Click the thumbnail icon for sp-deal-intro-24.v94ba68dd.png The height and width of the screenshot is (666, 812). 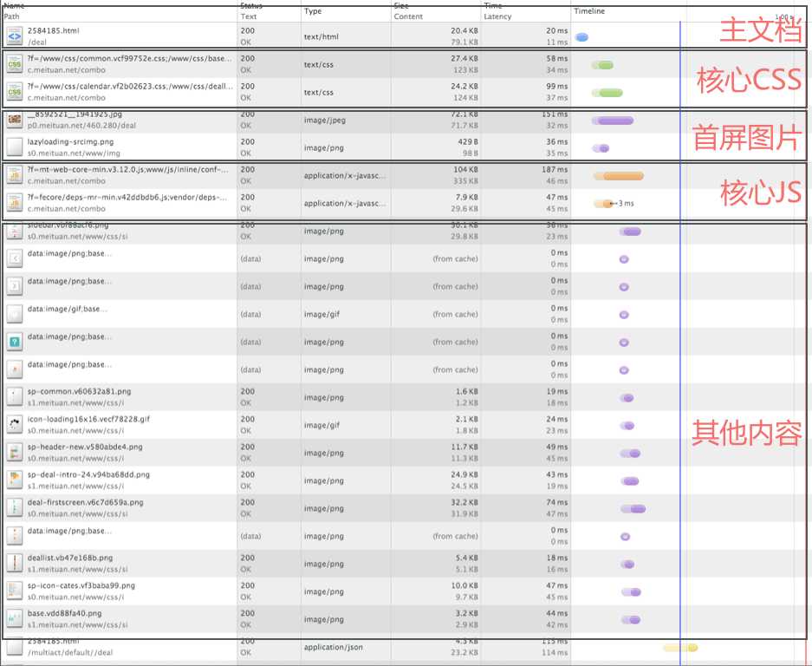coord(14,480)
